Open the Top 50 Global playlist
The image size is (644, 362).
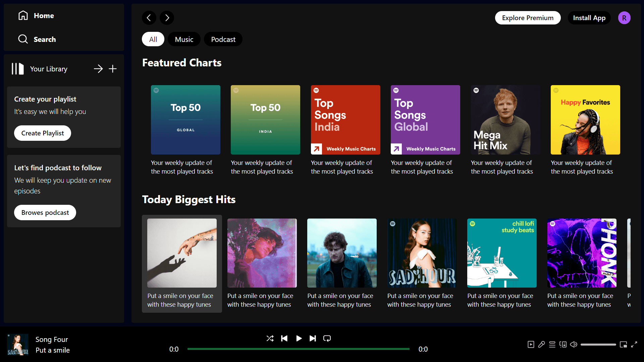tap(185, 120)
